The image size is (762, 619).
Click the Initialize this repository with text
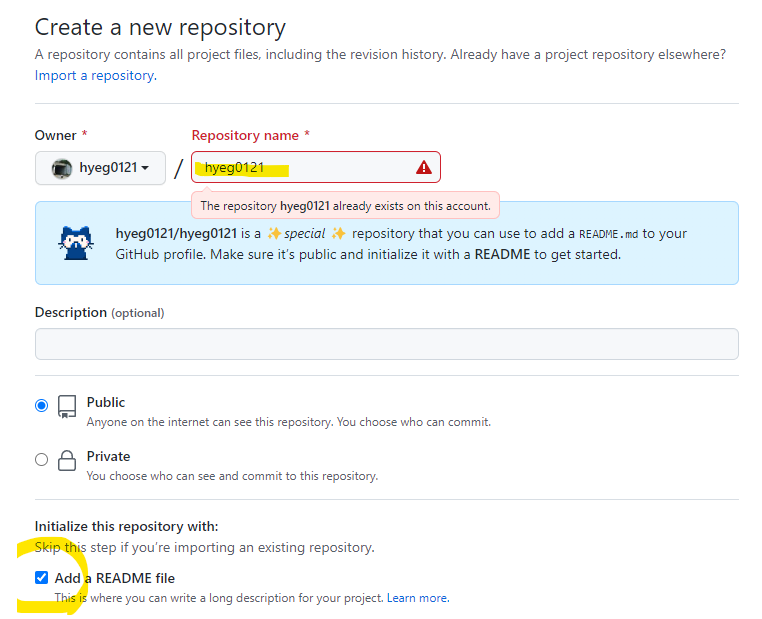[126, 527]
